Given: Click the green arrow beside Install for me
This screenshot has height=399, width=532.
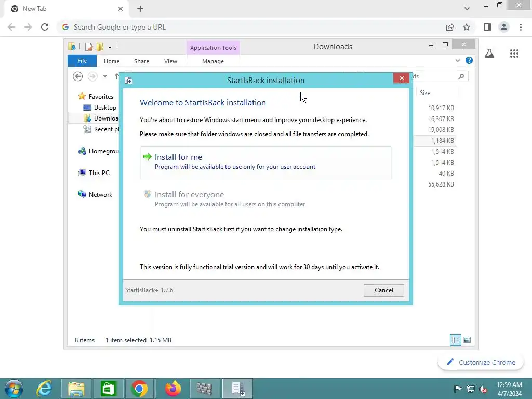Looking at the screenshot, I should [147, 156].
